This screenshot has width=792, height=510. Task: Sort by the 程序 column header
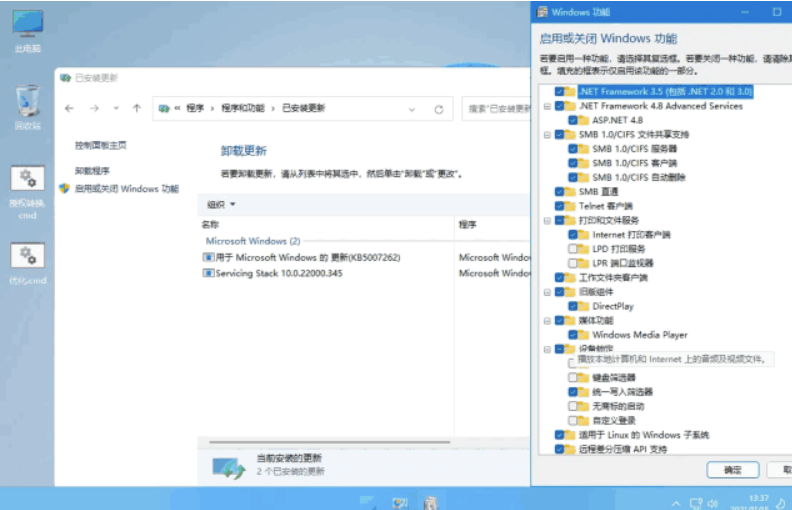[x=467, y=225]
